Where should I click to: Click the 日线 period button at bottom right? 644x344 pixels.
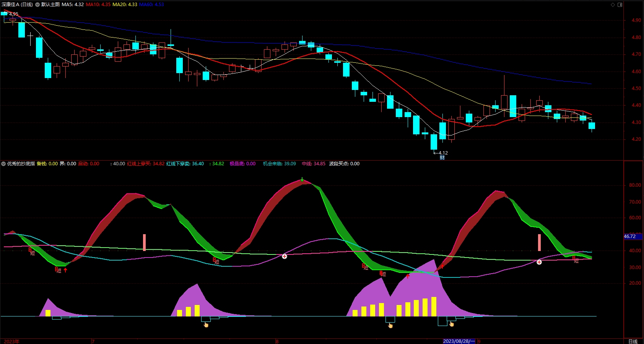point(633,341)
